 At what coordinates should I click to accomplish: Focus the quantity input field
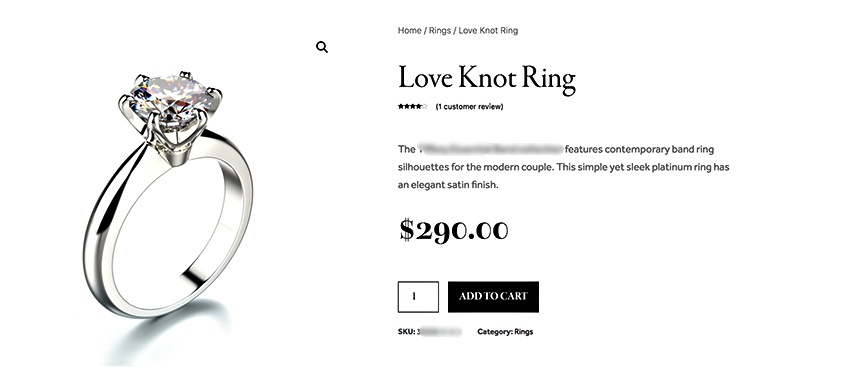click(418, 297)
